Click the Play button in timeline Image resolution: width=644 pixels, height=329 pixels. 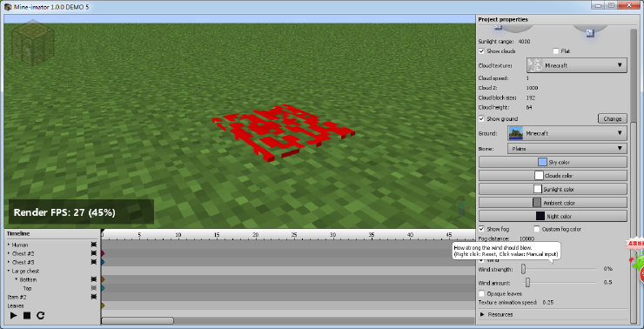pos(14,315)
